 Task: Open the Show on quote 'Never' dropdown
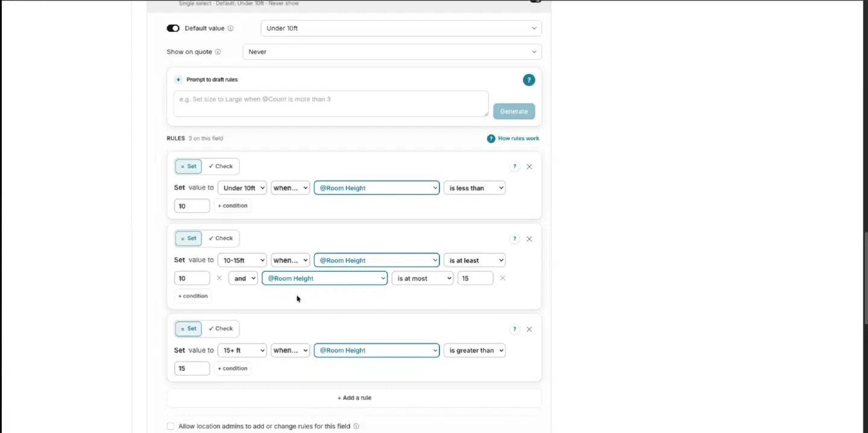[x=392, y=52]
